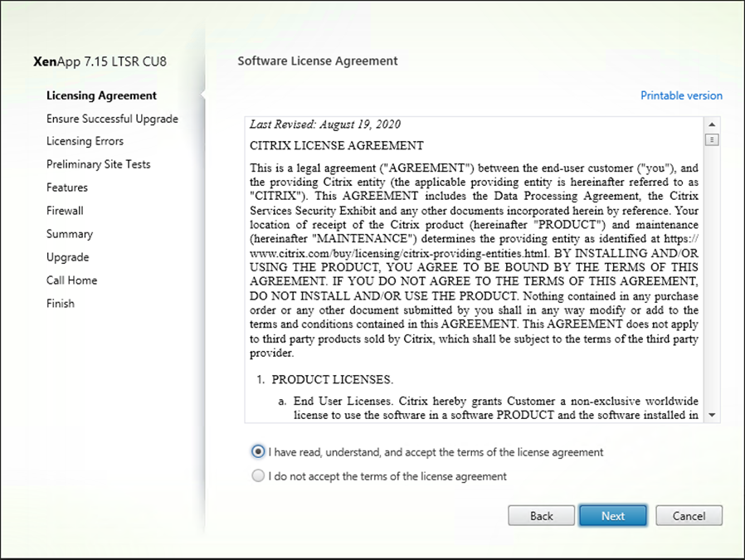This screenshot has height=560, width=745.
Task: Select the Firewall step
Action: tap(65, 211)
